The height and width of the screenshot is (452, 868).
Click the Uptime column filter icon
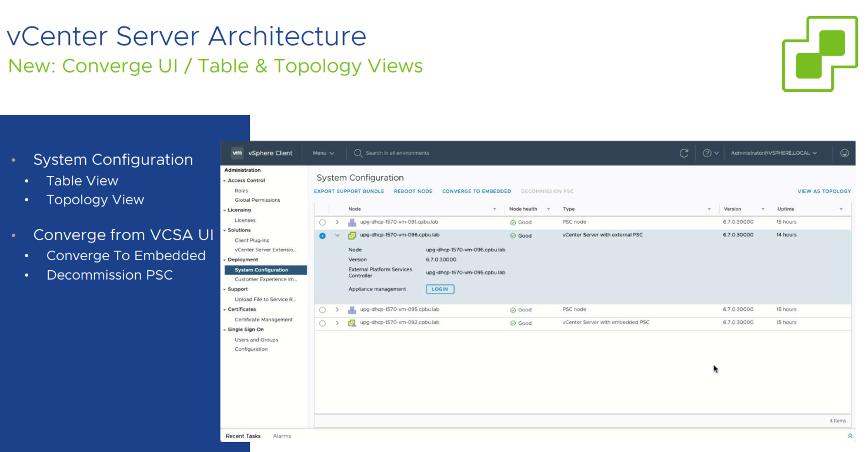point(841,210)
